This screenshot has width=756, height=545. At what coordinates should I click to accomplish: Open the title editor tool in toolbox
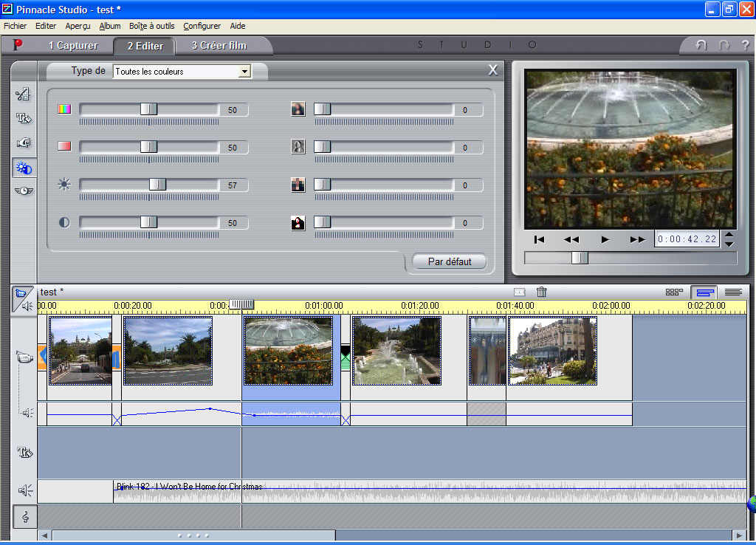click(x=24, y=118)
